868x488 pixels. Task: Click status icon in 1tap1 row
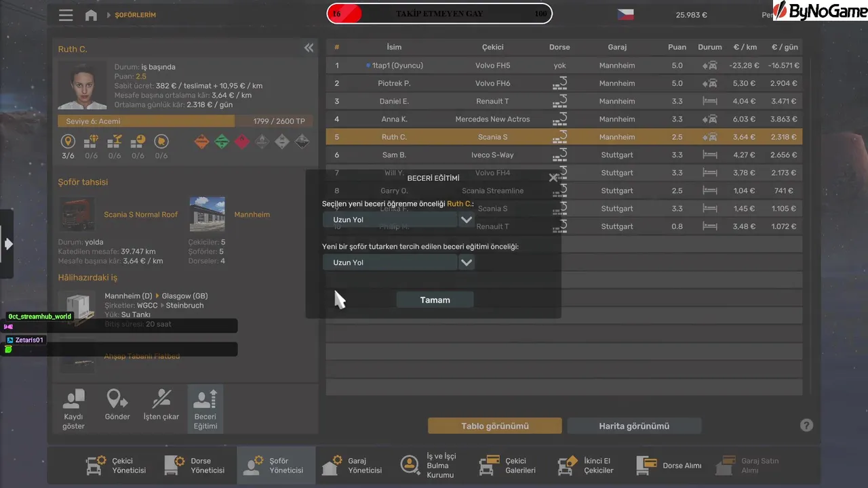point(710,66)
